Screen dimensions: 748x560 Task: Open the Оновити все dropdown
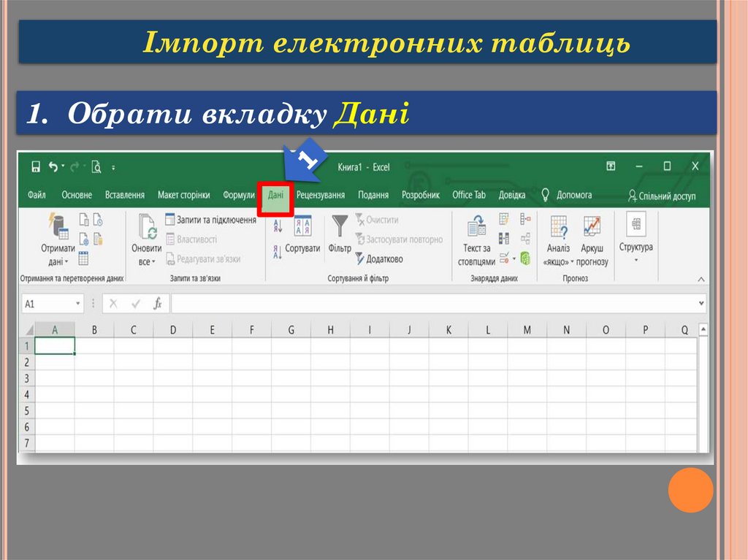point(146,239)
